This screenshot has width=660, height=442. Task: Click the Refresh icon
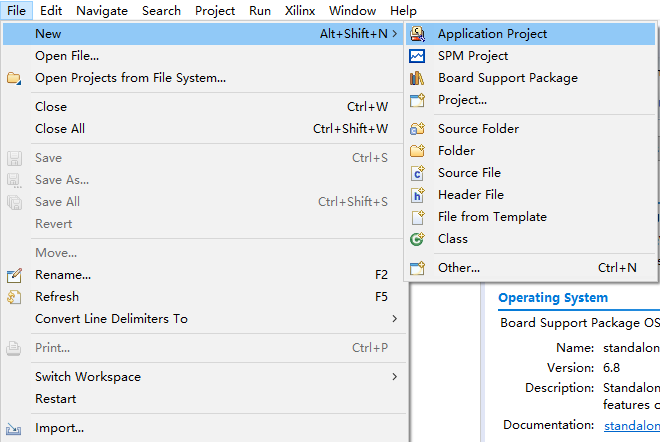[14, 297]
